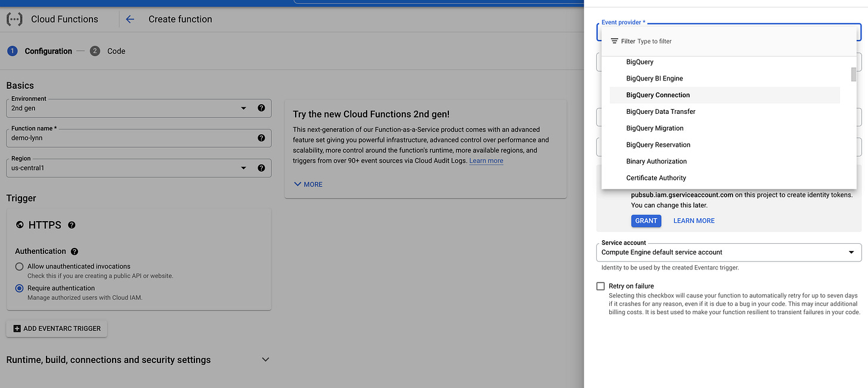Viewport: 868px width, 388px height.
Task: Click the help icon beside Authentication
Action: (75, 252)
